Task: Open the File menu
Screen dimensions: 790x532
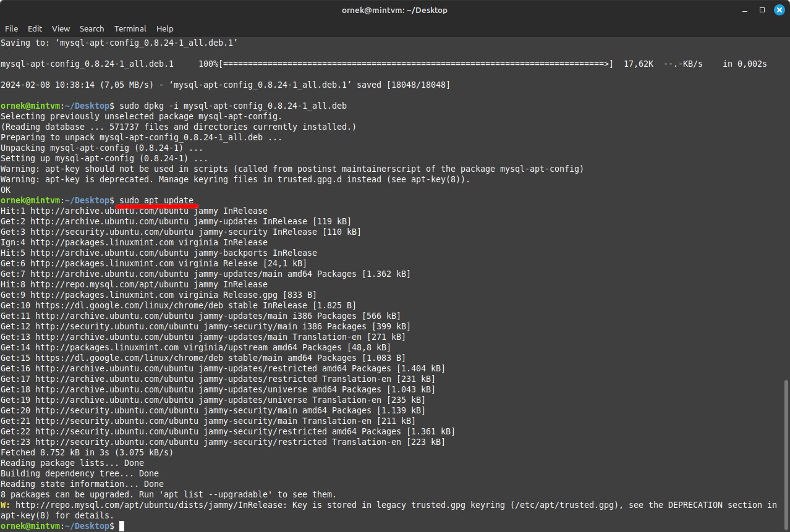Action: click(x=11, y=28)
